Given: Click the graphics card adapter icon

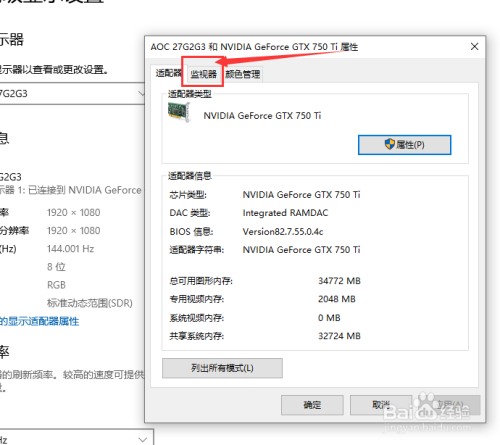Looking at the screenshot, I should pyautogui.click(x=179, y=112).
